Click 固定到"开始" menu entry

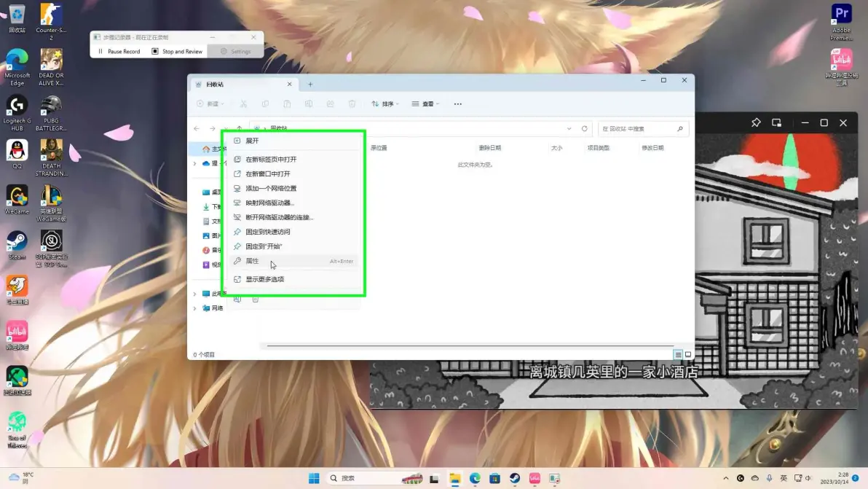coord(293,246)
